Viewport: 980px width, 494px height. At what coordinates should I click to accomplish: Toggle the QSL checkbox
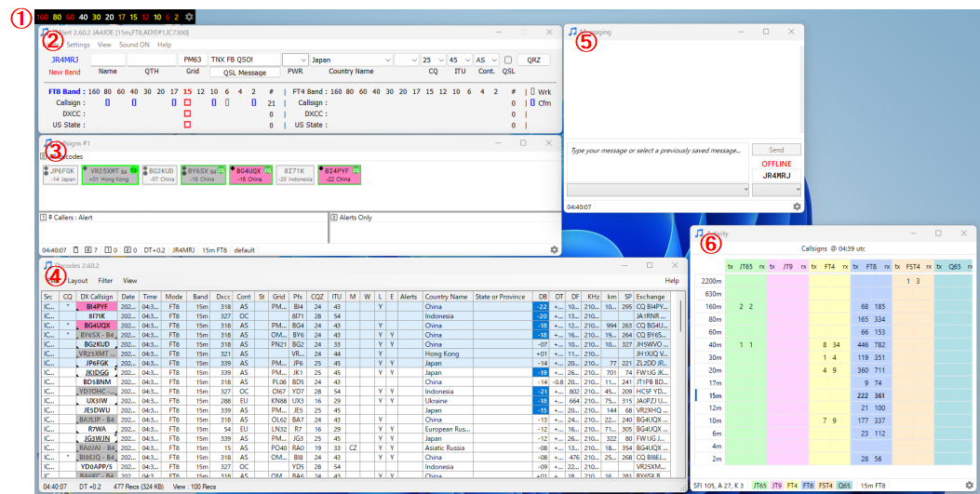[508, 60]
